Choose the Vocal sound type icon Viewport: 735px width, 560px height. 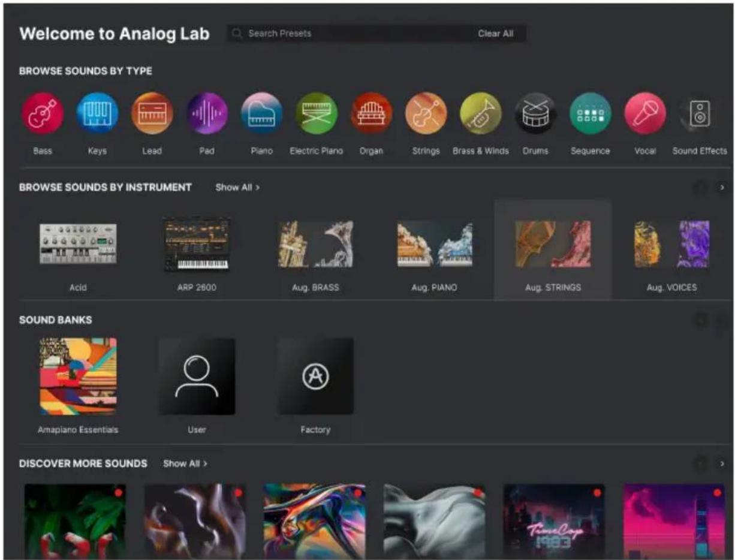tap(645, 113)
